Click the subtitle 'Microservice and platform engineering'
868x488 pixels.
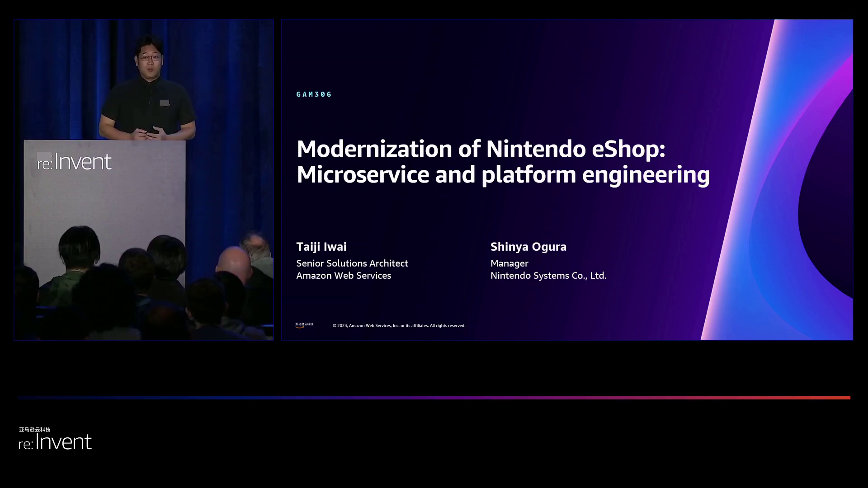[503, 175]
